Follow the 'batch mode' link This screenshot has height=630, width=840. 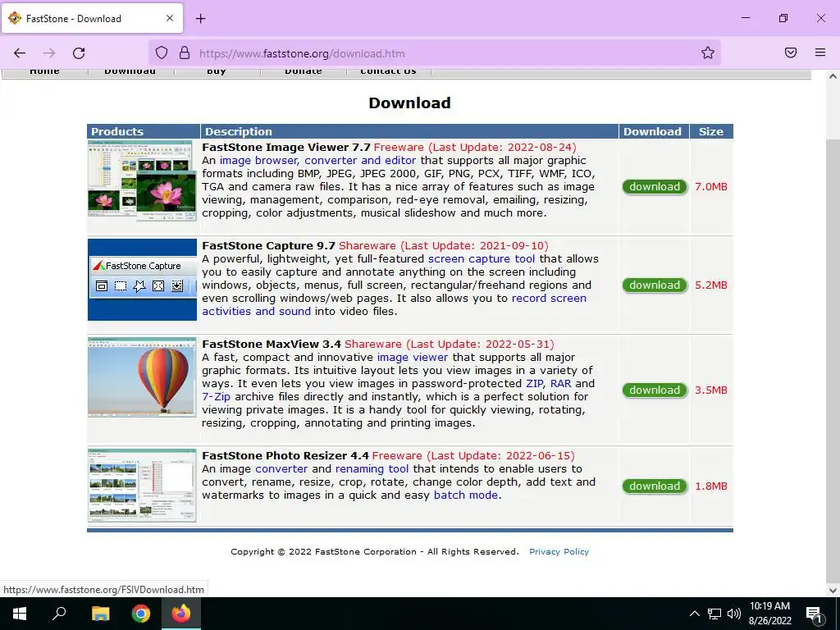(x=466, y=495)
